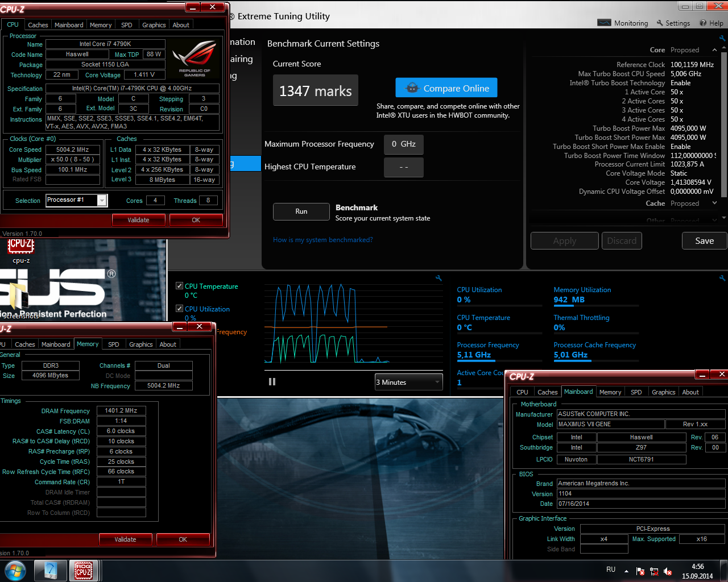
Task: Click the taskbar clock showing 4:56
Action: tap(698, 571)
